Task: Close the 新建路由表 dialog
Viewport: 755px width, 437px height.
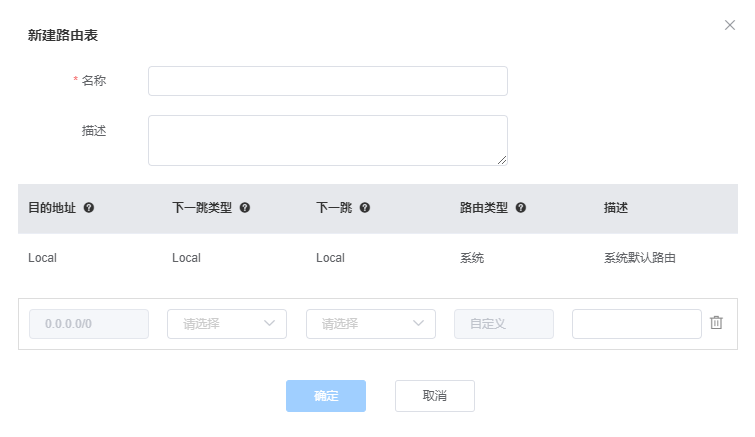Action: 729,25
